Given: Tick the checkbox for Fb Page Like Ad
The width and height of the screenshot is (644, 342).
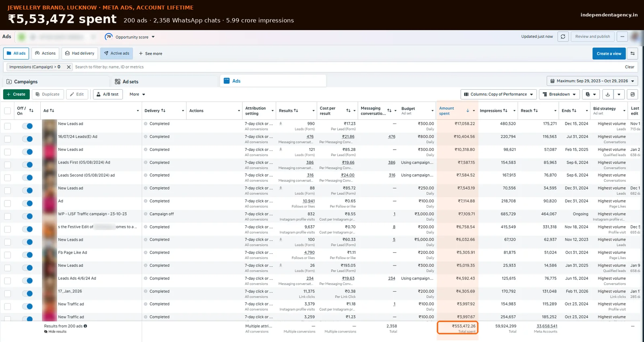Looking at the screenshot, I should (x=8, y=255).
